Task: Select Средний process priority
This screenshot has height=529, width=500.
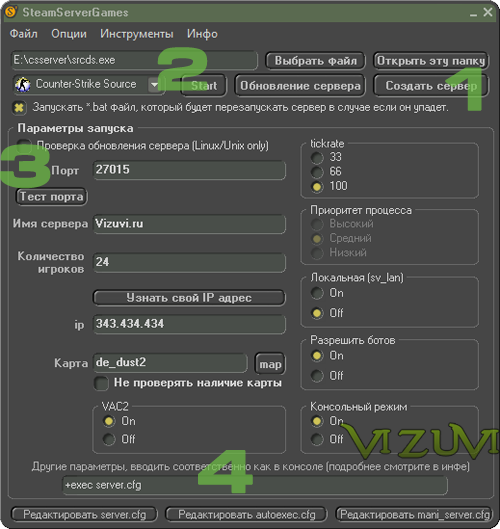Action: [317, 239]
